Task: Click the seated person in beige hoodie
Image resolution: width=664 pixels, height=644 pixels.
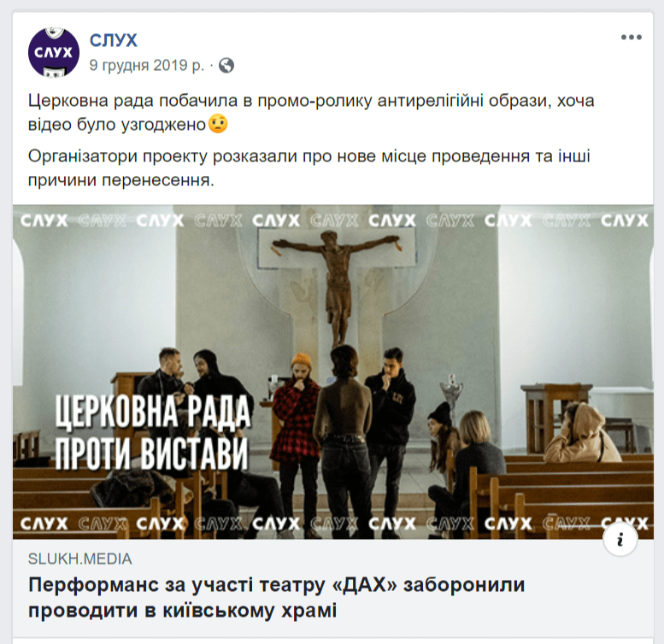Action: point(581,432)
